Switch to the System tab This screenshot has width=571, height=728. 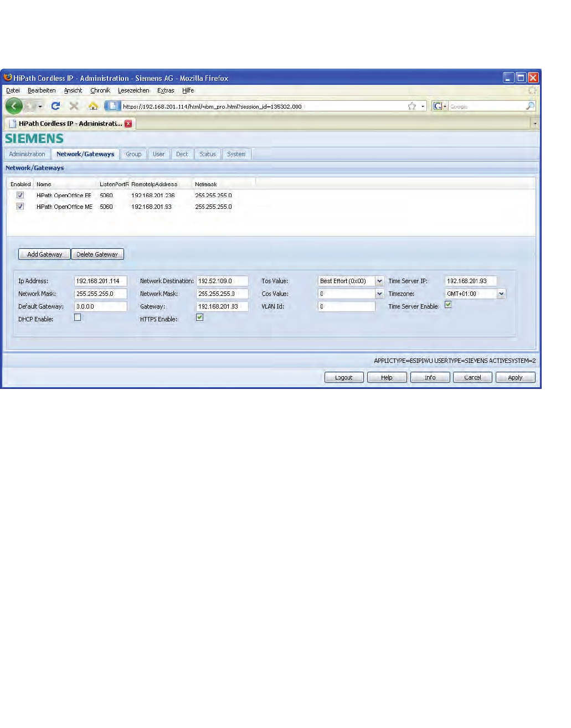(236, 154)
